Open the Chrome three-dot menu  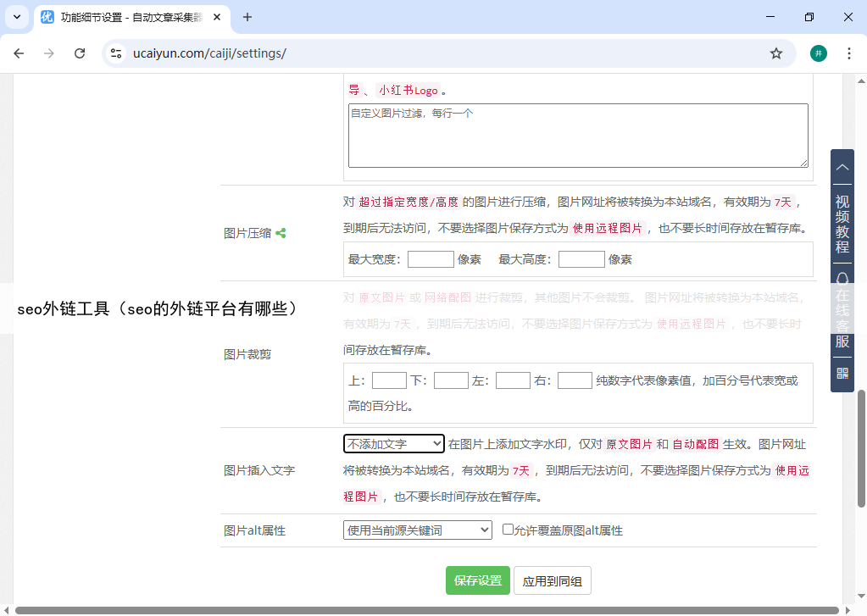tap(848, 53)
